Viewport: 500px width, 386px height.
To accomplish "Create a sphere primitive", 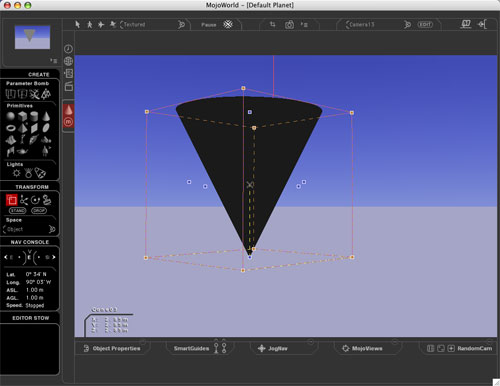I will tap(11, 116).
